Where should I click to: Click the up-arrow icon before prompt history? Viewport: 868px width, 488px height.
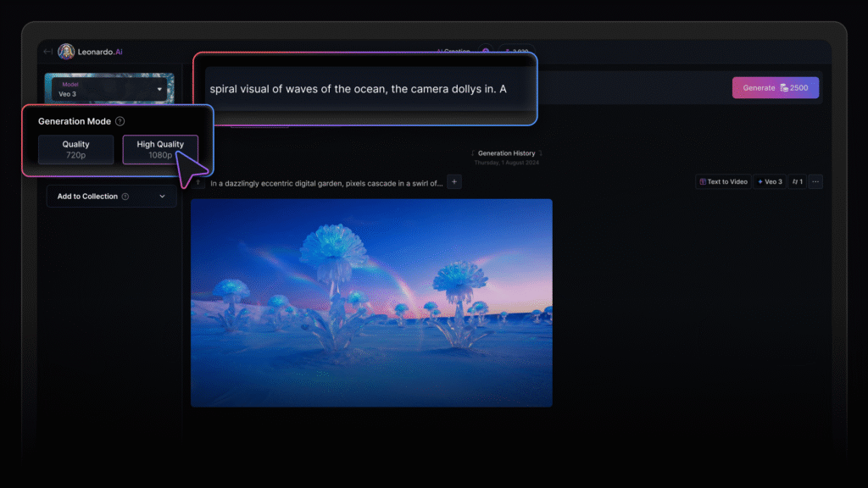click(x=198, y=183)
